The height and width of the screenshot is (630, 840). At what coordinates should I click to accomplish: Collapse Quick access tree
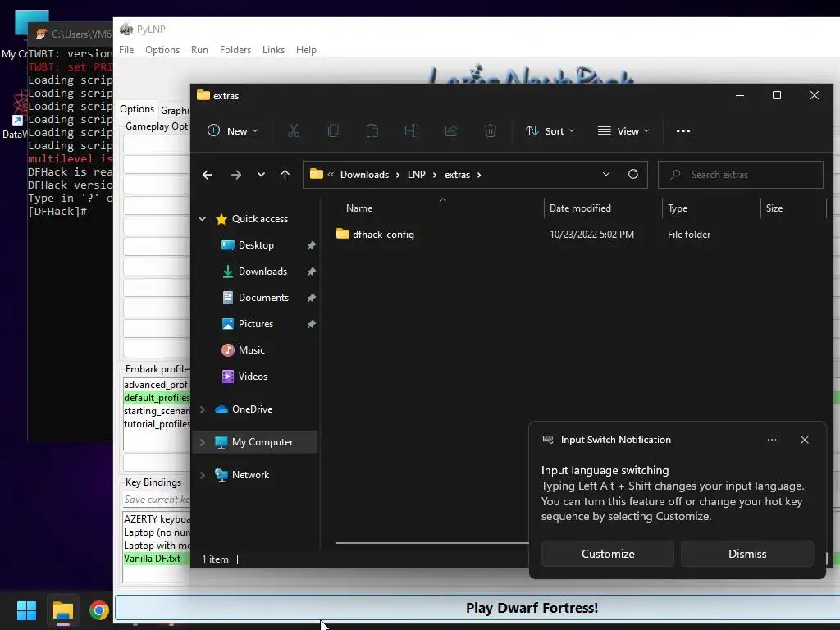click(x=203, y=218)
